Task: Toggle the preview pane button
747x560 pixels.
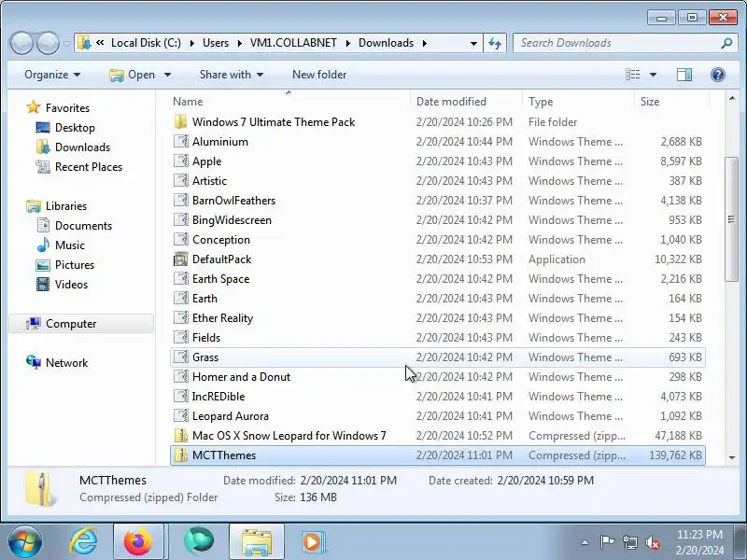Action: pyautogui.click(x=684, y=75)
